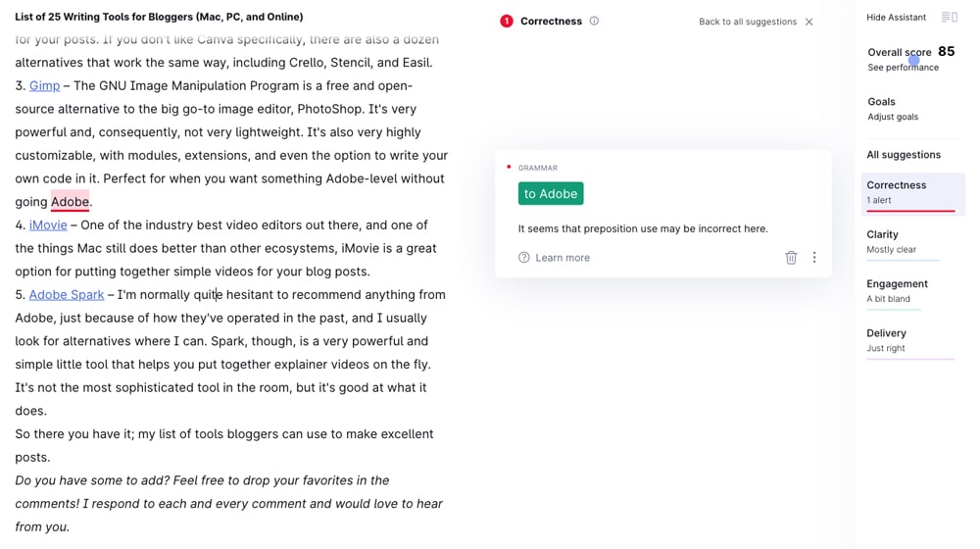
Task: Go back to all suggestions
Action: [x=747, y=22]
